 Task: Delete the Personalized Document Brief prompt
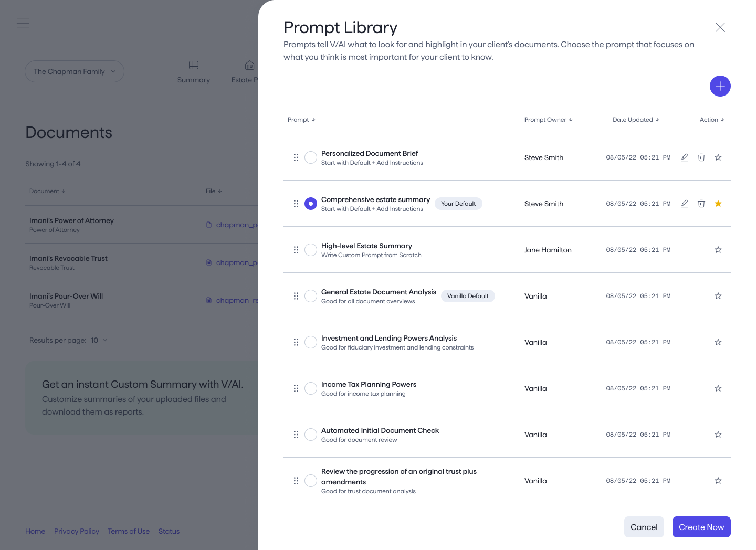point(701,157)
